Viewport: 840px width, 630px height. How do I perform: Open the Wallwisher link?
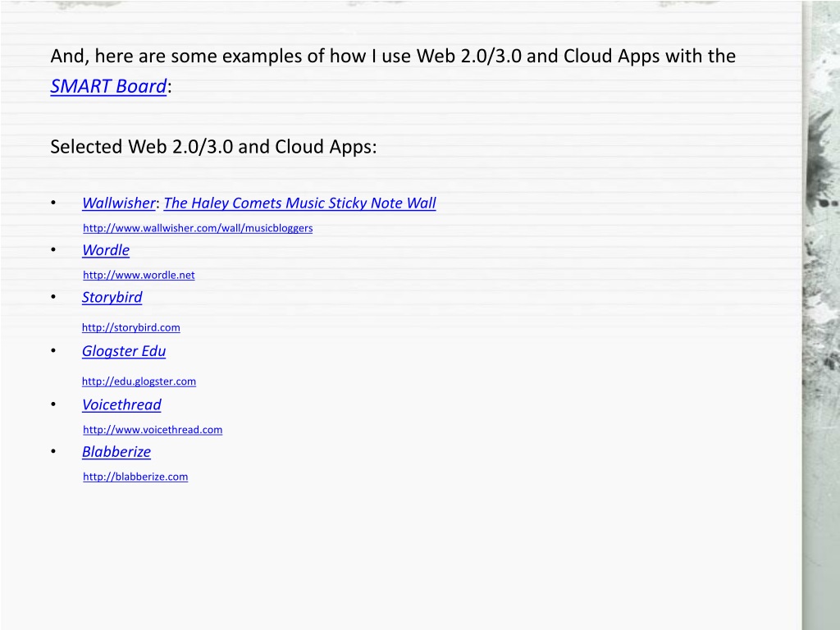click(118, 203)
